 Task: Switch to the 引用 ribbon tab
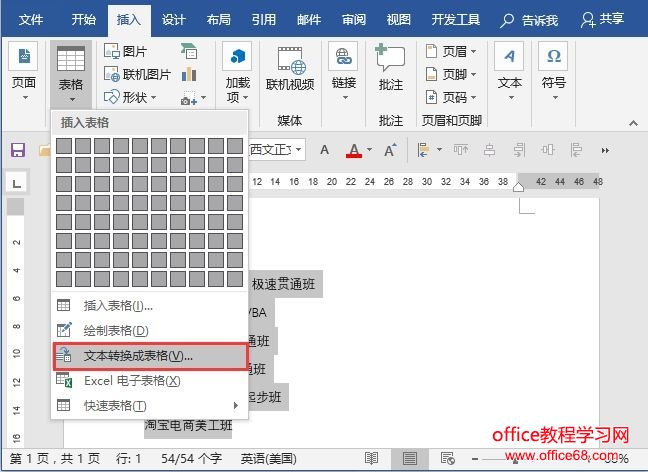263,19
